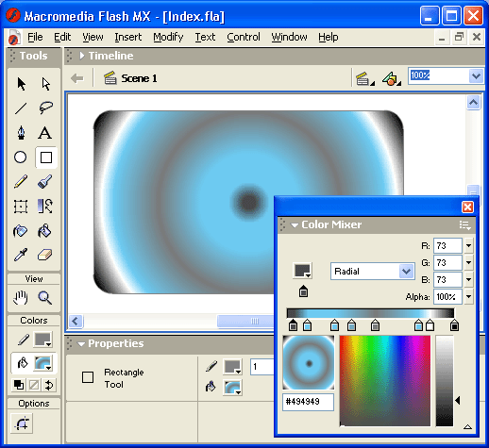Select the Free Transform tool
The height and width of the screenshot is (448, 489).
[21, 207]
